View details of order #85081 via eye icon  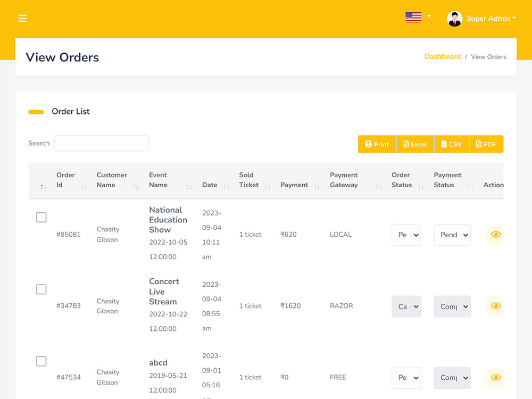495,235
